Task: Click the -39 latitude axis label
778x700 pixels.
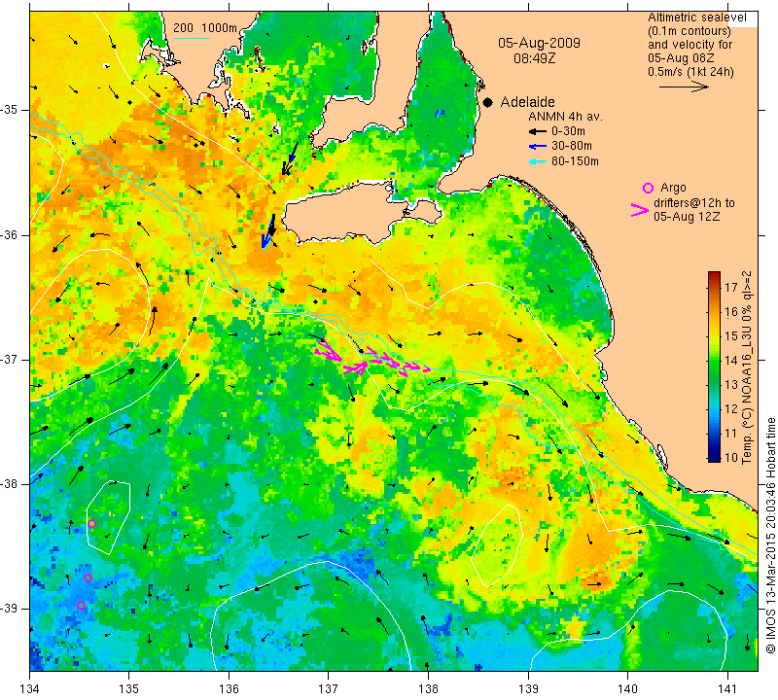Action: click(10, 609)
